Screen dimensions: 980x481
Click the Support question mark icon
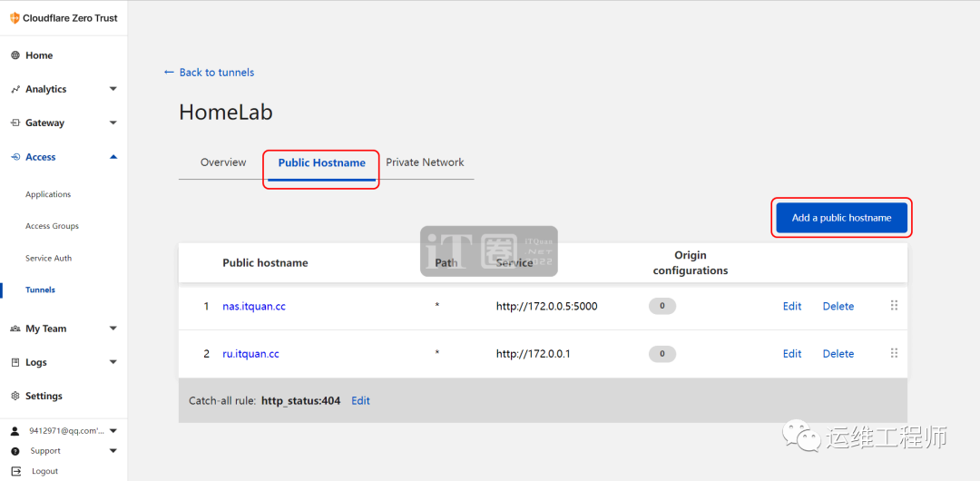pyautogui.click(x=15, y=451)
